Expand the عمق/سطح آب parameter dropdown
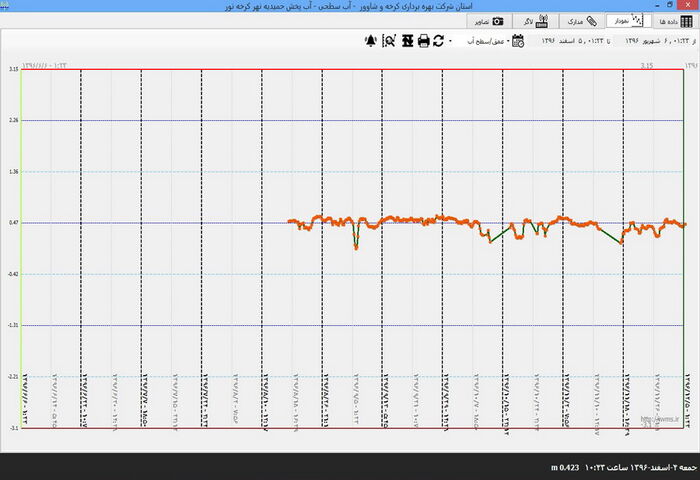Image resolution: width=700 pixels, height=480 pixels. tap(488, 41)
